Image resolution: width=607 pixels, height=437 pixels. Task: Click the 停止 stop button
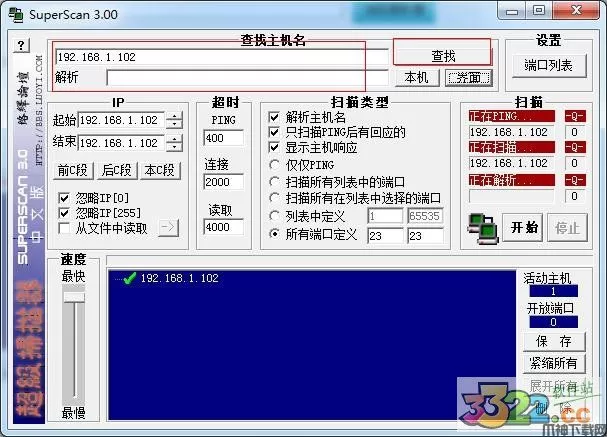[567, 228]
